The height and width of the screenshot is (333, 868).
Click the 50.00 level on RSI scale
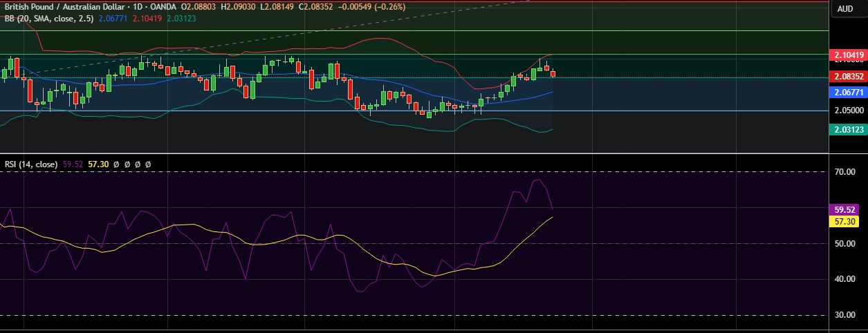[845, 243]
